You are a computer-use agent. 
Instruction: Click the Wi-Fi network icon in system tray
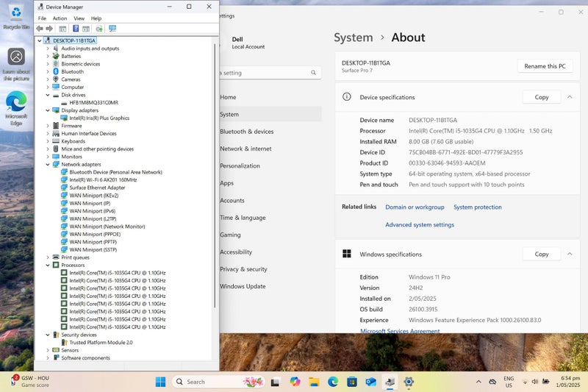point(525,382)
